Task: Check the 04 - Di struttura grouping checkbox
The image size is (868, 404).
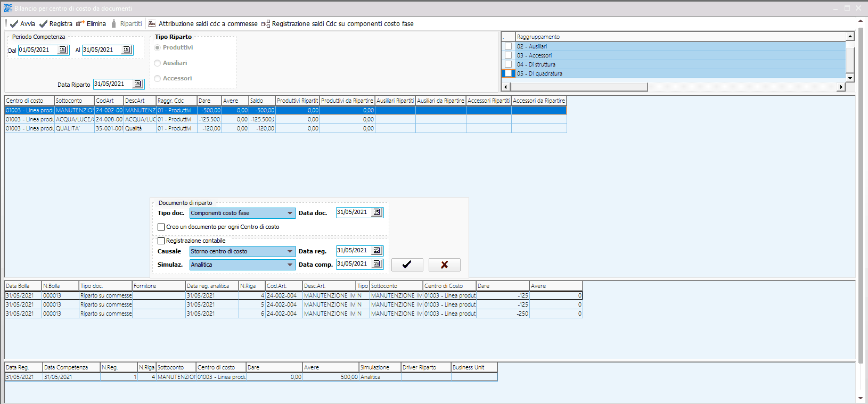Action: pos(508,64)
